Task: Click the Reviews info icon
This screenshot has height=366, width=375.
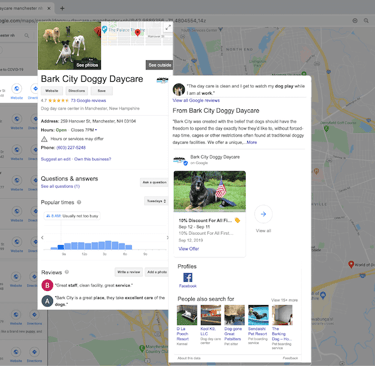Action: click(x=67, y=272)
